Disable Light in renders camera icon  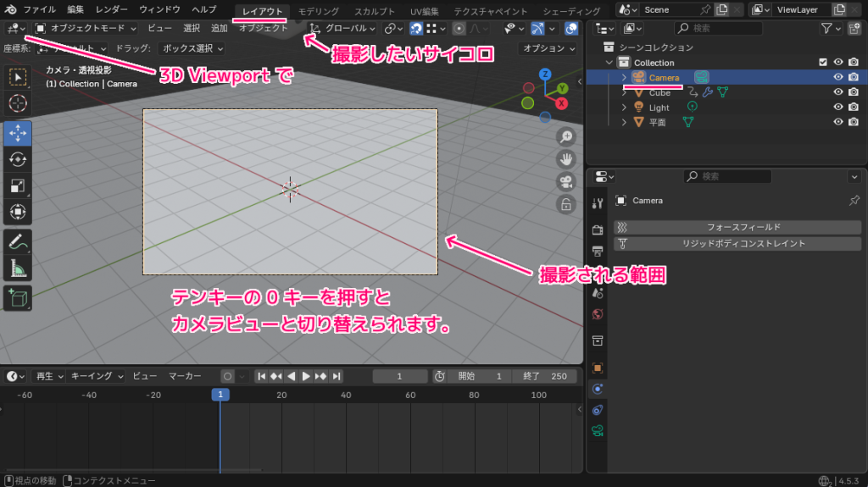click(854, 108)
